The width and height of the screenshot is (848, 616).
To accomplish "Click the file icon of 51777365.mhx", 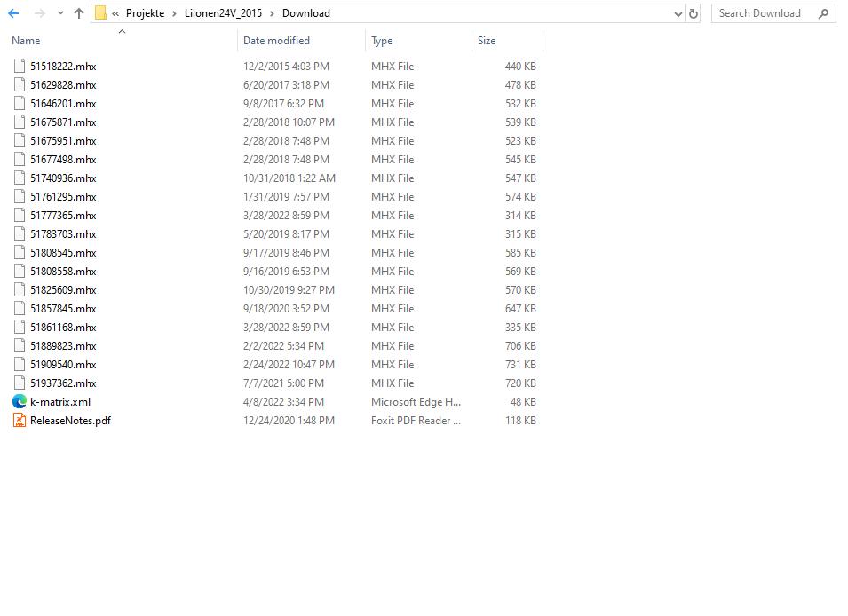I will click(20, 216).
